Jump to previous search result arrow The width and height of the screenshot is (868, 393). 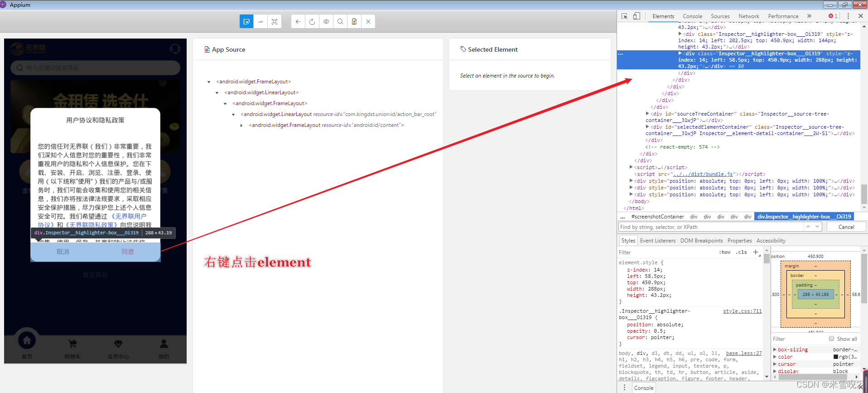tap(808, 227)
